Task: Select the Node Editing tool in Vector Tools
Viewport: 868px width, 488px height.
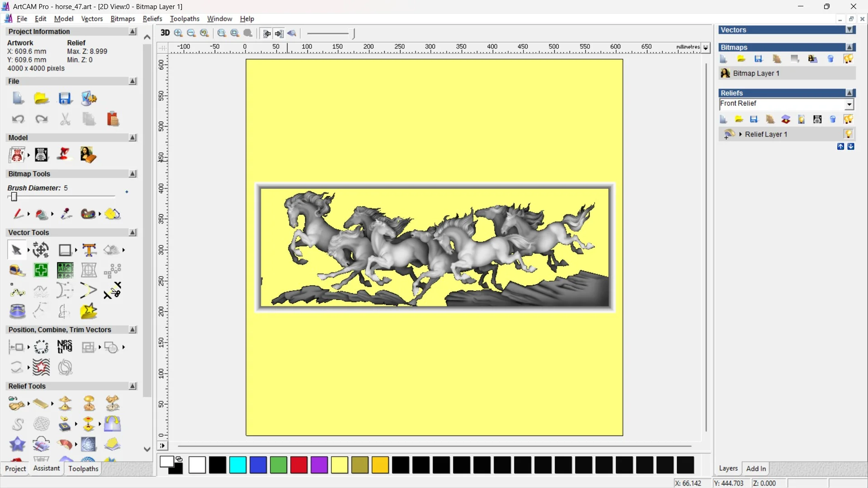Action: (17, 291)
